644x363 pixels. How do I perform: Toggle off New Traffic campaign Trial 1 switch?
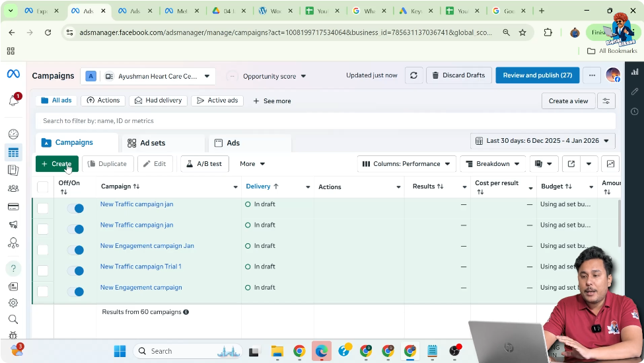75,271
